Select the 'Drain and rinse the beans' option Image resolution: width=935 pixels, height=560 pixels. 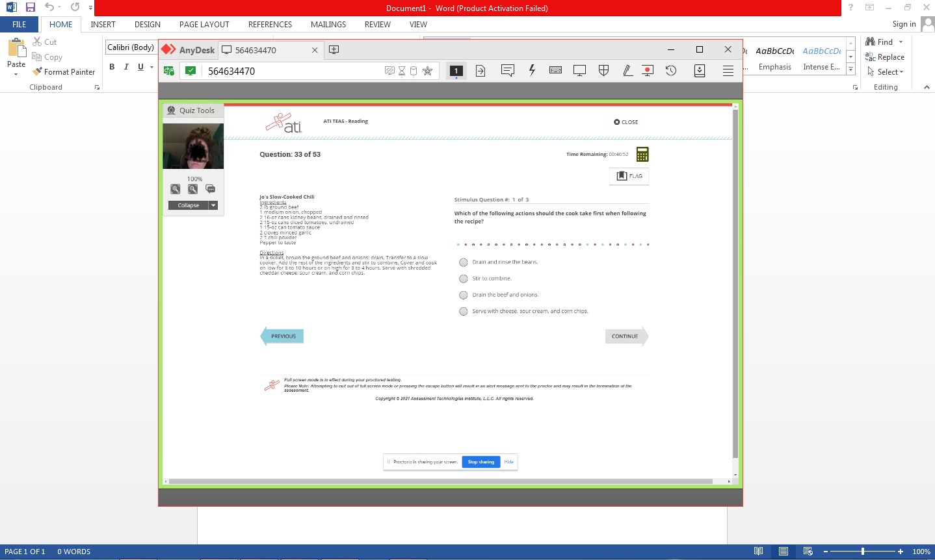coord(464,262)
